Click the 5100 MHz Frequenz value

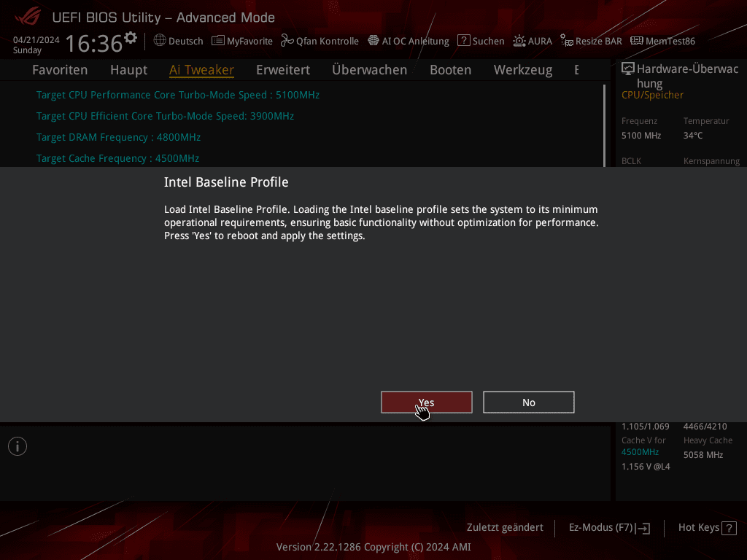[640, 136]
